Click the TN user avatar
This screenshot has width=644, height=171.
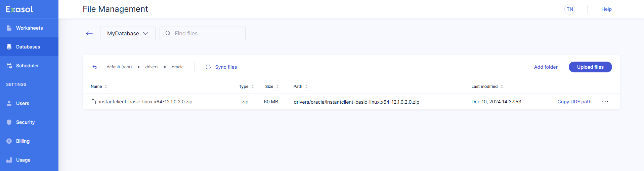click(570, 9)
